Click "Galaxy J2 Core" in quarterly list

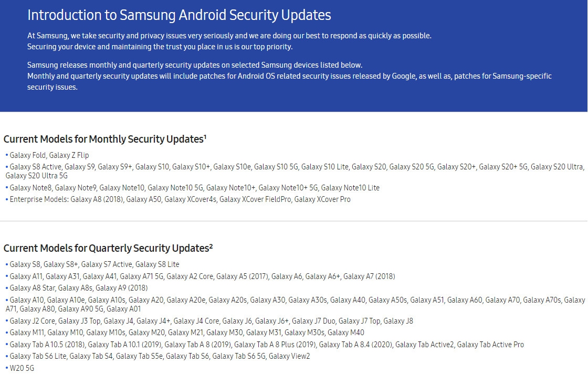click(32, 321)
